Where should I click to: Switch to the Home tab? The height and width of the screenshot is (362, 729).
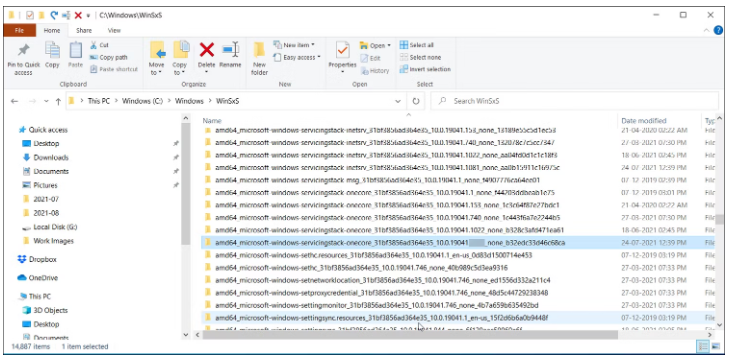coord(52,30)
